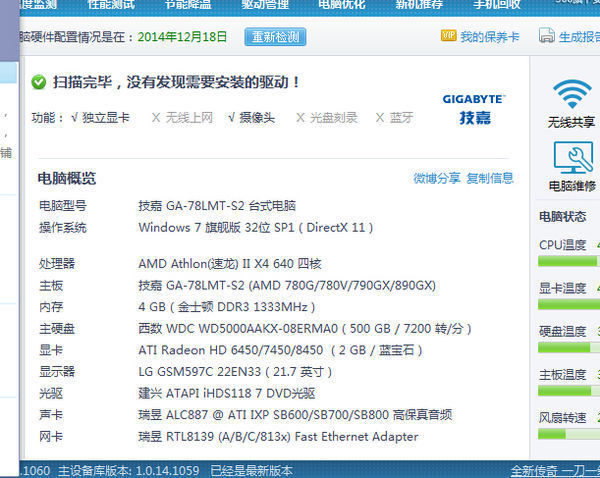Screen dimensions: 600x478
Task: Click the 生成报告 printer icon
Action: pos(547,36)
